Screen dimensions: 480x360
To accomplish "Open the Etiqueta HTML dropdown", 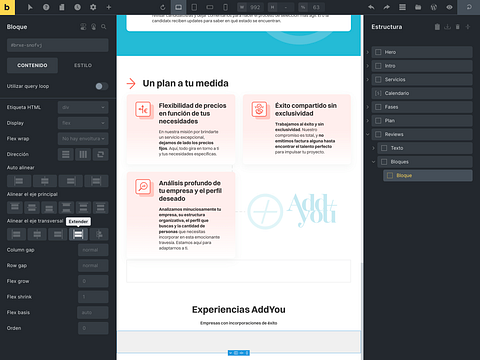I will coord(83,107).
